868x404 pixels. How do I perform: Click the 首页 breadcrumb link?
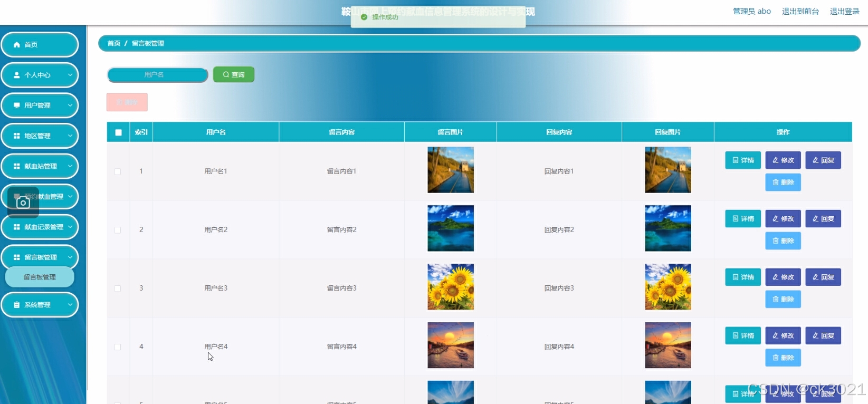[x=114, y=43]
